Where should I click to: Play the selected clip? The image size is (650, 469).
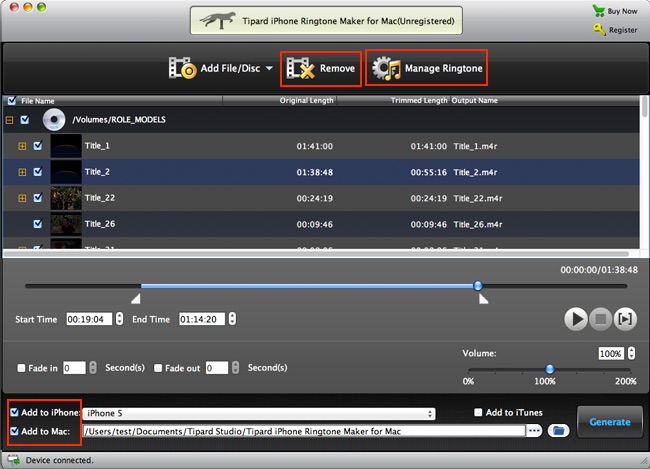pos(576,319)
